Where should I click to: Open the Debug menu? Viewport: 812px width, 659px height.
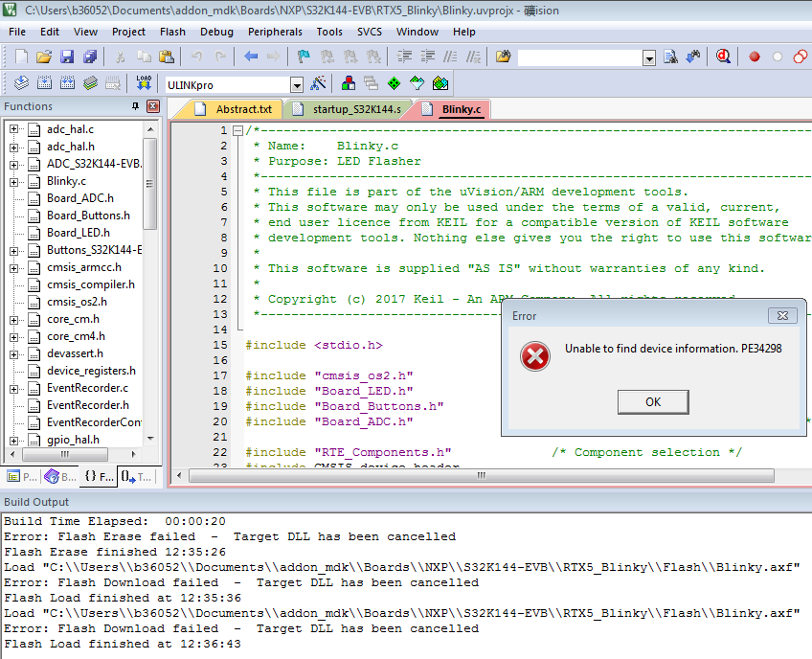click(x=216, y=32)
